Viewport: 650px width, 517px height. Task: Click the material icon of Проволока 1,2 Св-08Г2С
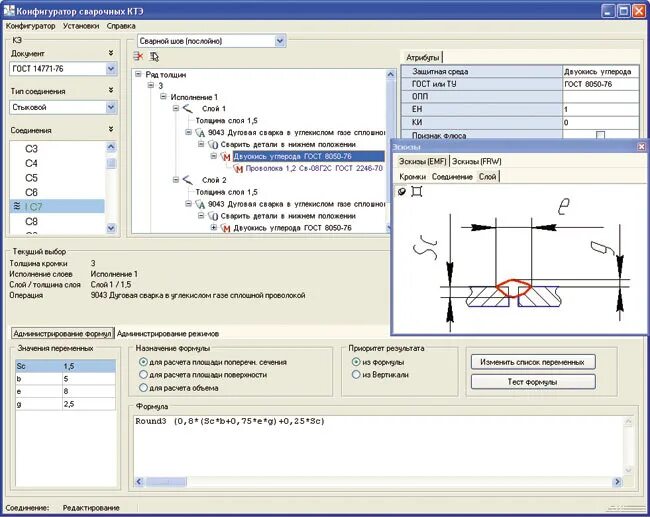(238, 169)
